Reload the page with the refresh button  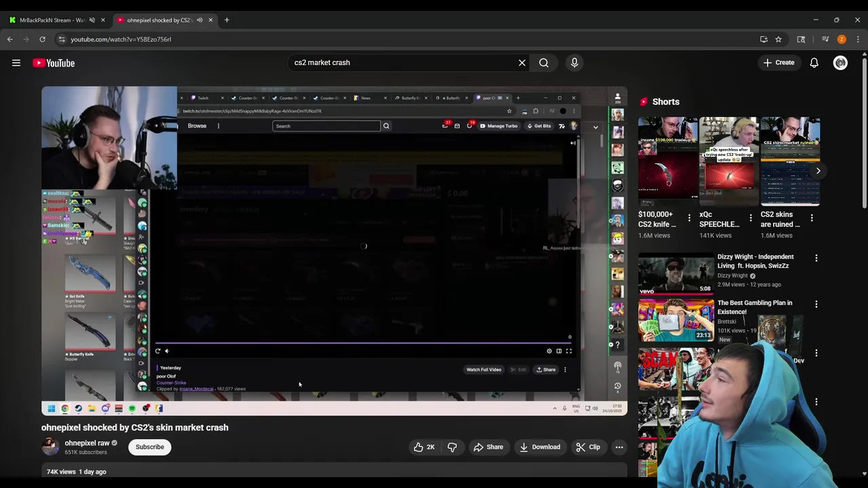(42, 39)
